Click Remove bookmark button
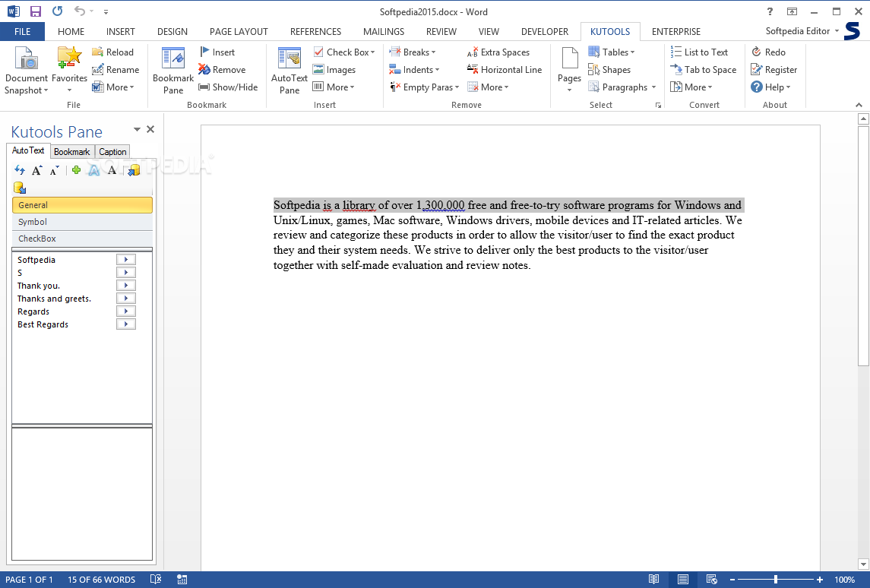870x588 pixels. (x=222, y=70)
